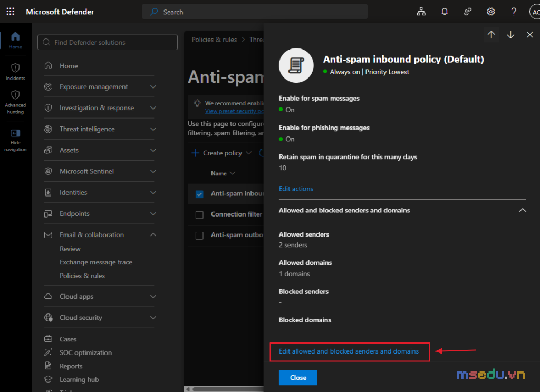Image resolution: width=540 pixels, height=392 pixels.
Task: Click the Endpoints device icon
Action: pos(48,214)
